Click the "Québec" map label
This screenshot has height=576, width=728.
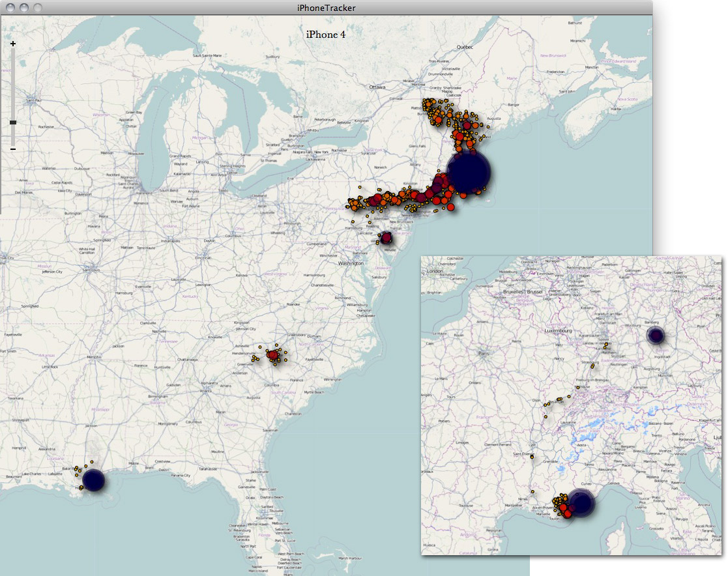click(x=465, y=47)
